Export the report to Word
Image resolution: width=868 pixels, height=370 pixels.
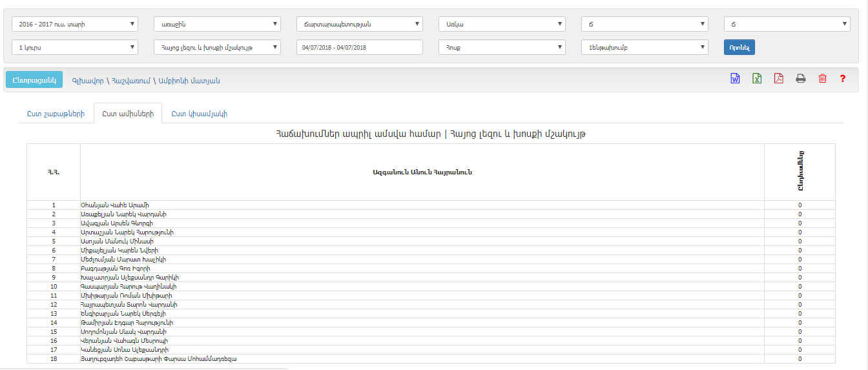(x=735, y=79)
